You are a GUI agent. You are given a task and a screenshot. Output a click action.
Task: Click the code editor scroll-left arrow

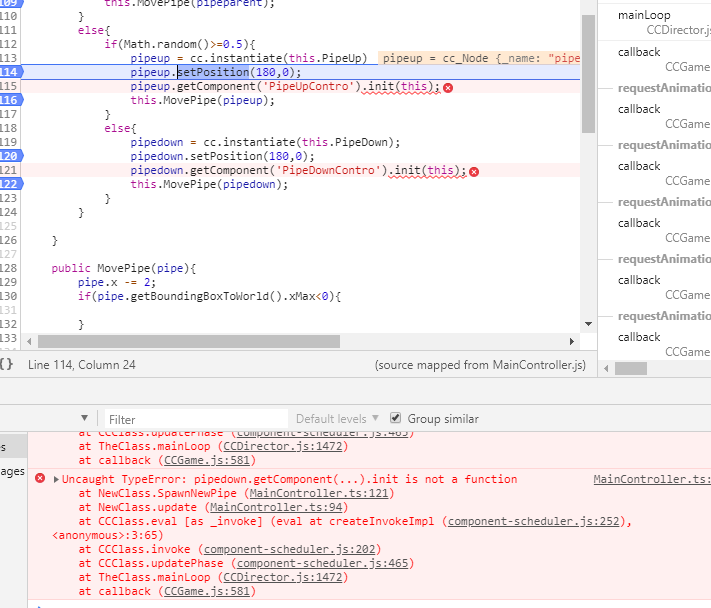coord(29,341)
